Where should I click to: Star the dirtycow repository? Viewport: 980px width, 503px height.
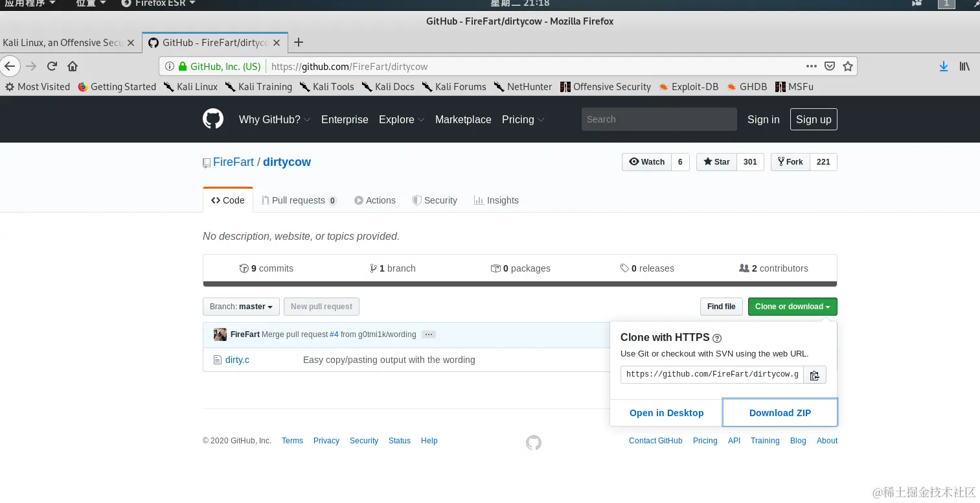716,162
